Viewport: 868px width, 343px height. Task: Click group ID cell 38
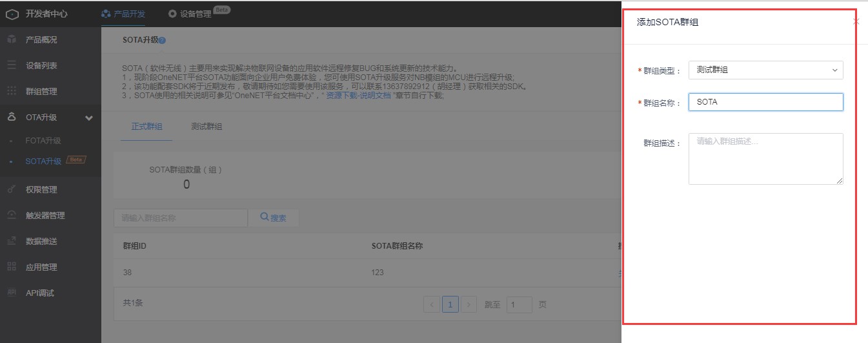click(127, 272)
